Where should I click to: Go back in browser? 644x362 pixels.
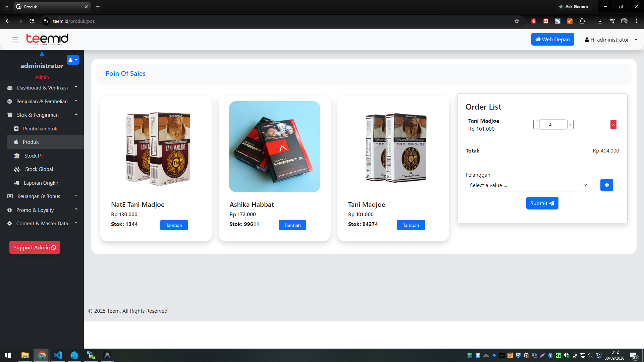(x=8, y=21)
